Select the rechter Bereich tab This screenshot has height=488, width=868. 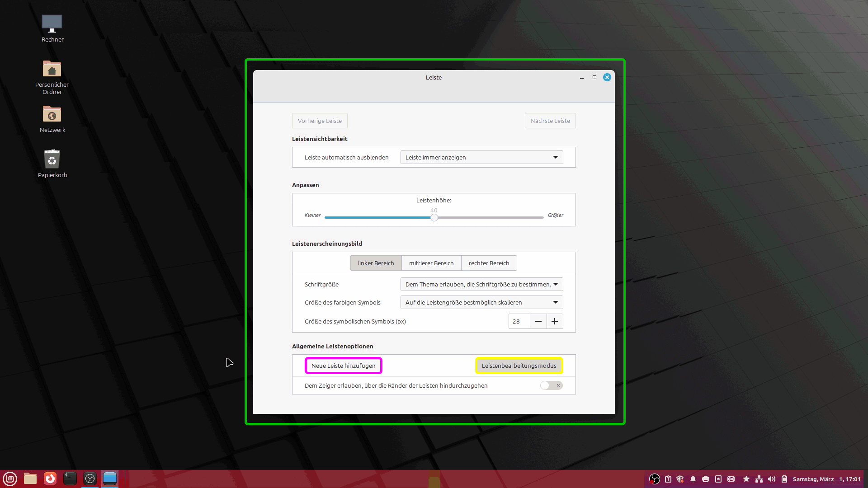[489, 263]
